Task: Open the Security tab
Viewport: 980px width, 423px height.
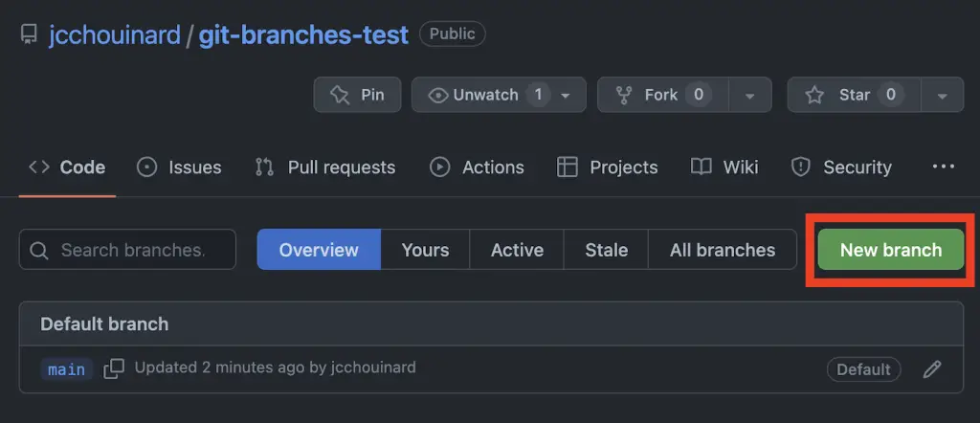Action: (x=842, y=167)
